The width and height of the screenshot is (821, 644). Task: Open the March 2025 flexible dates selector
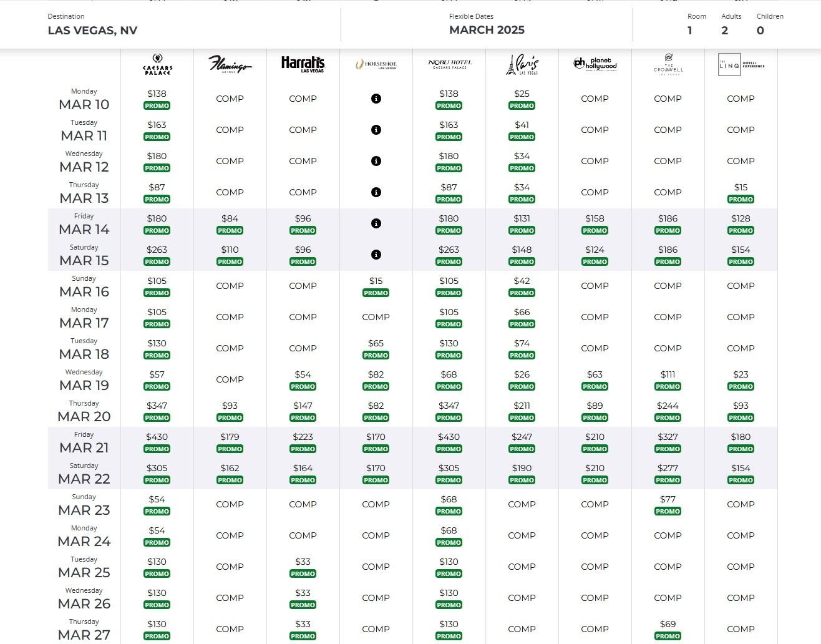487,30
